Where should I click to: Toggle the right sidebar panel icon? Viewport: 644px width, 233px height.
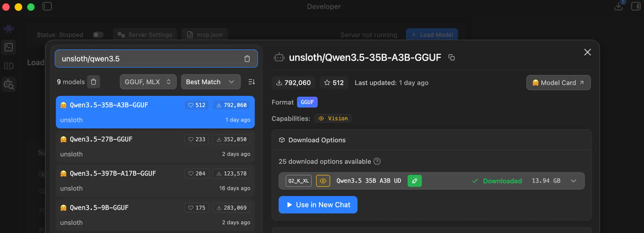(x=636, y=6)
